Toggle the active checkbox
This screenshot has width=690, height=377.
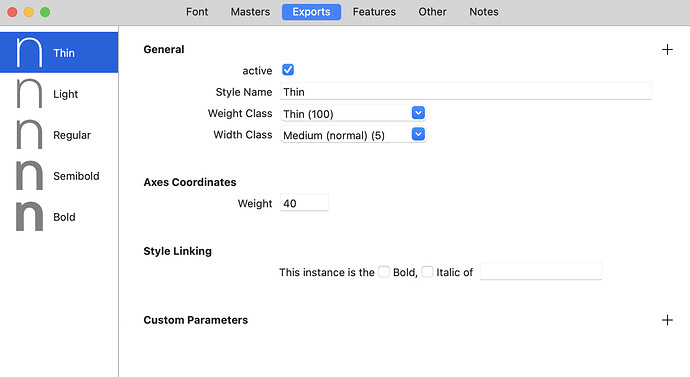(x=288, y=70)
